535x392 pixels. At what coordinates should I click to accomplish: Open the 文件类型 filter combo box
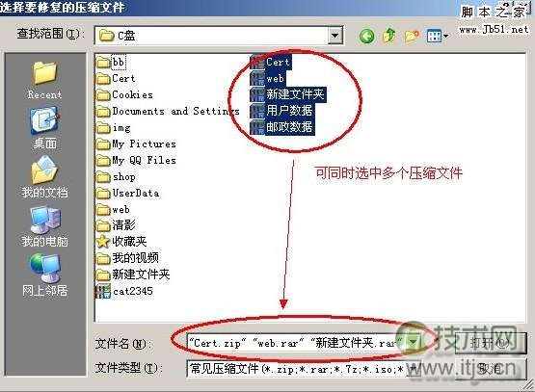click(303, 369)
